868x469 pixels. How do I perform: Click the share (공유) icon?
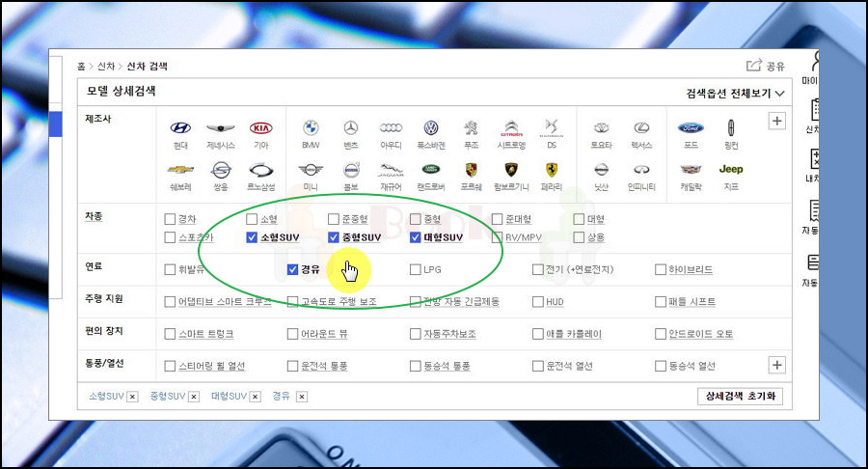click(x=754, y=66)
